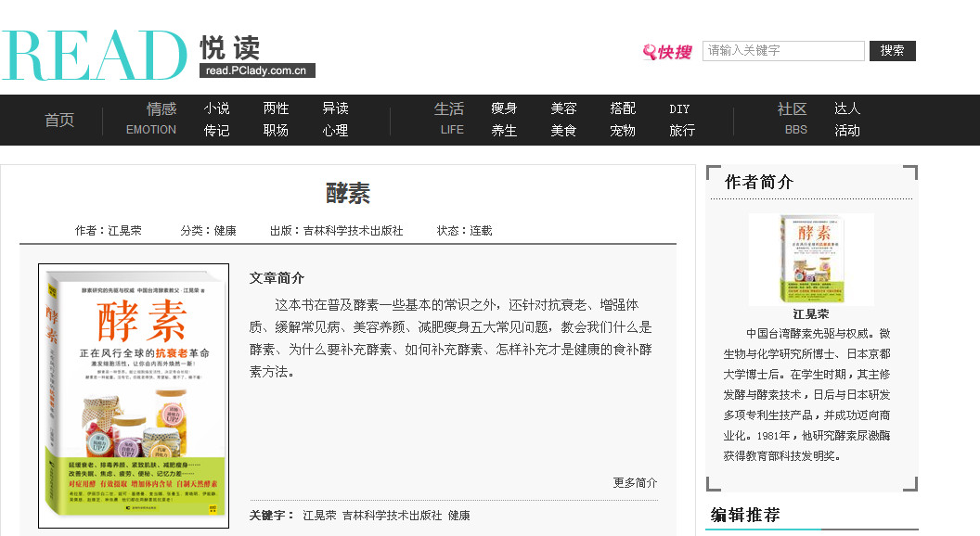The image size is (980, 536).
Task: Go to the 小说 nav link
Action: [217, 108]
